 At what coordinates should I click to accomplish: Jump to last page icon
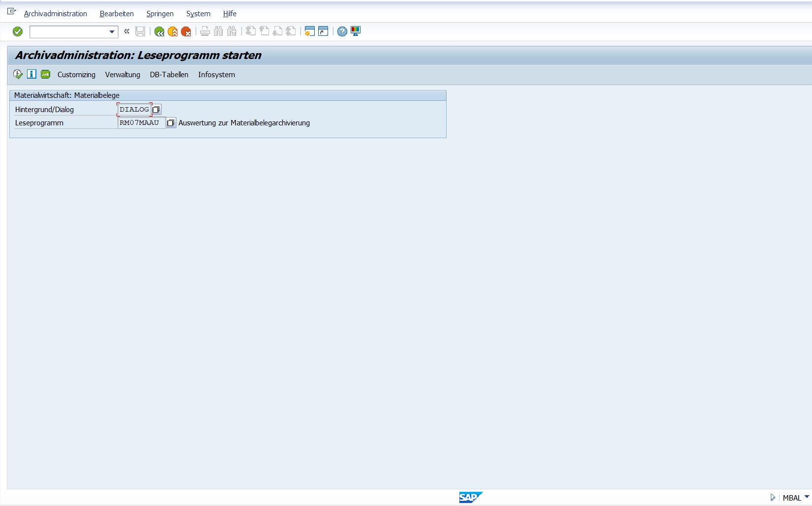(x=291, y=31)
